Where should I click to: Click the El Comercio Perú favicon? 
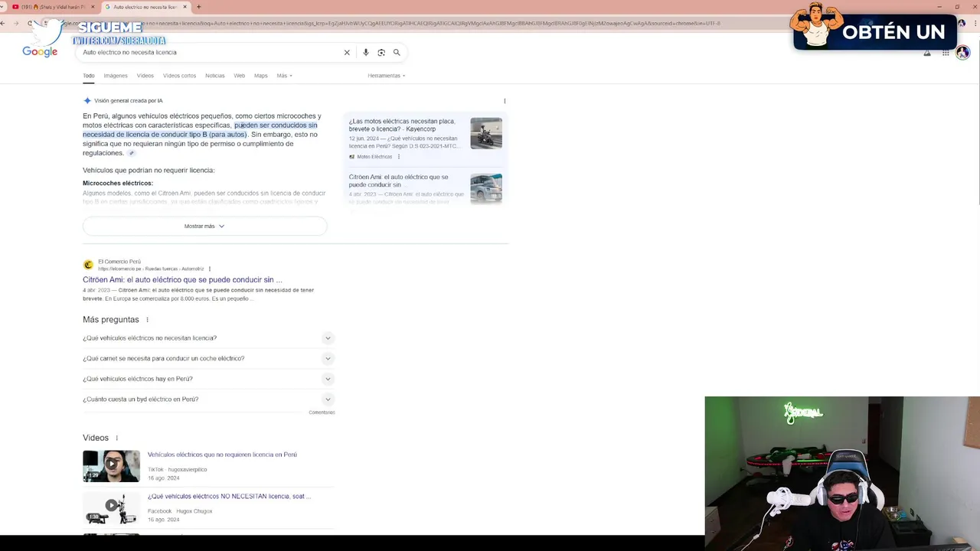pos(88,265)
